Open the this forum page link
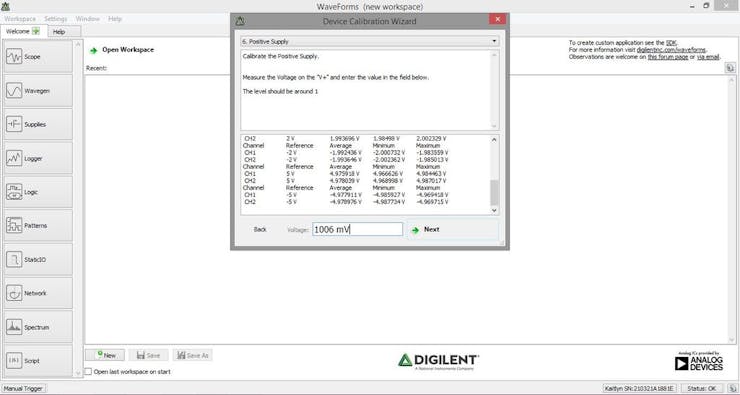The image size is (740, 395). pyautogui.click(x=667, y=57)
